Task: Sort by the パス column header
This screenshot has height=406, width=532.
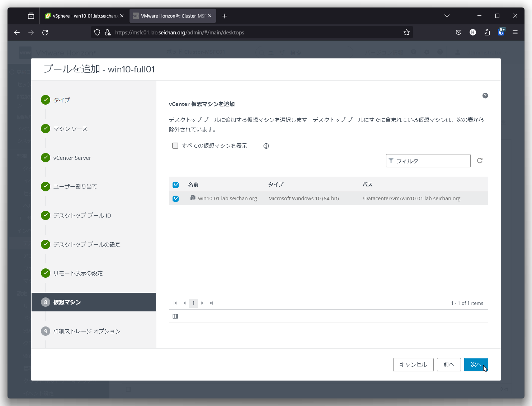Action: click(367, 185)
